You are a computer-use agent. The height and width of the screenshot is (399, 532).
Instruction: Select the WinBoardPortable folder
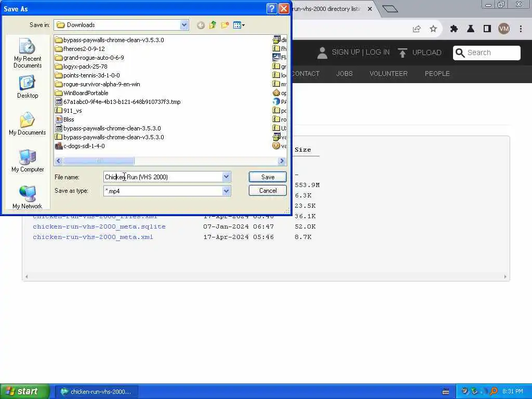click(x=82, y=93)
